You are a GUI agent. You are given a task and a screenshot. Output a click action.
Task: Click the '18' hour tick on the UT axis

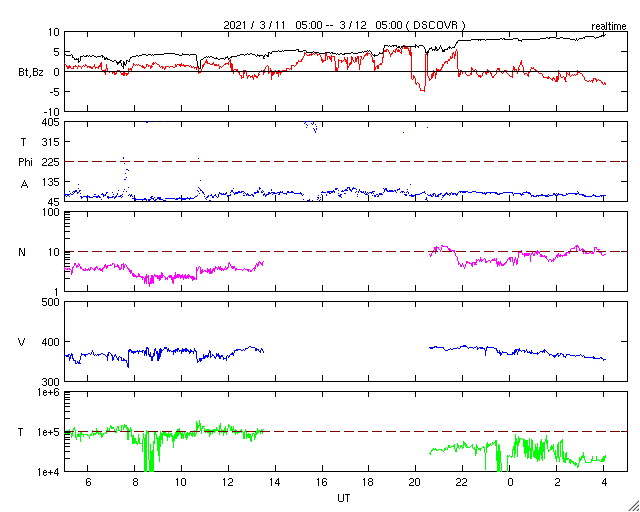[x=369, y=482]
